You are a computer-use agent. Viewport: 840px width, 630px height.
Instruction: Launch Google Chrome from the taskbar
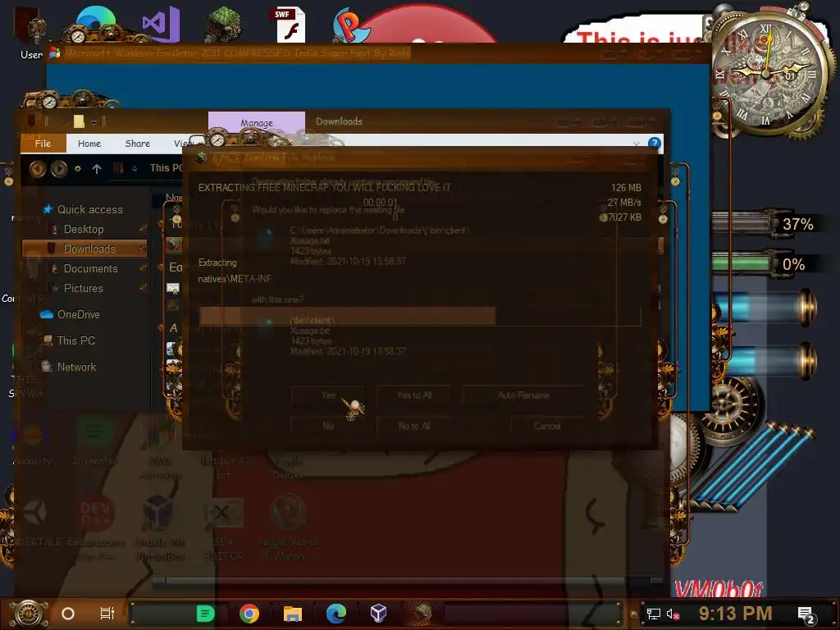tap(249, 614)
